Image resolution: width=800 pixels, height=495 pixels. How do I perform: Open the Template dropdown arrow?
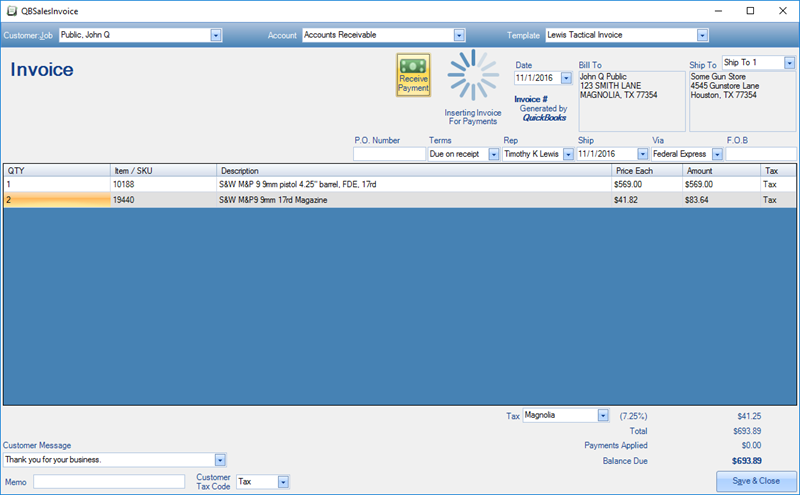coord(703,35)
